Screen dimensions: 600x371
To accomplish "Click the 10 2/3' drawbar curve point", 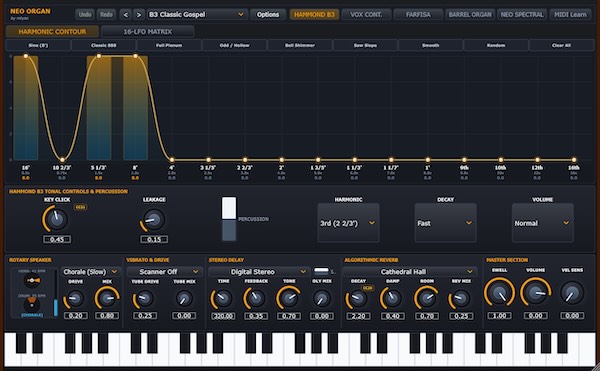I will [x=62, y=159].
